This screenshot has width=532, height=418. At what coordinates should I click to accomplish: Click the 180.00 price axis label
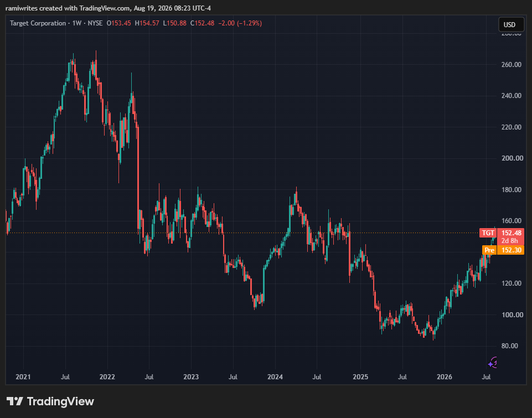coord(512,190)
